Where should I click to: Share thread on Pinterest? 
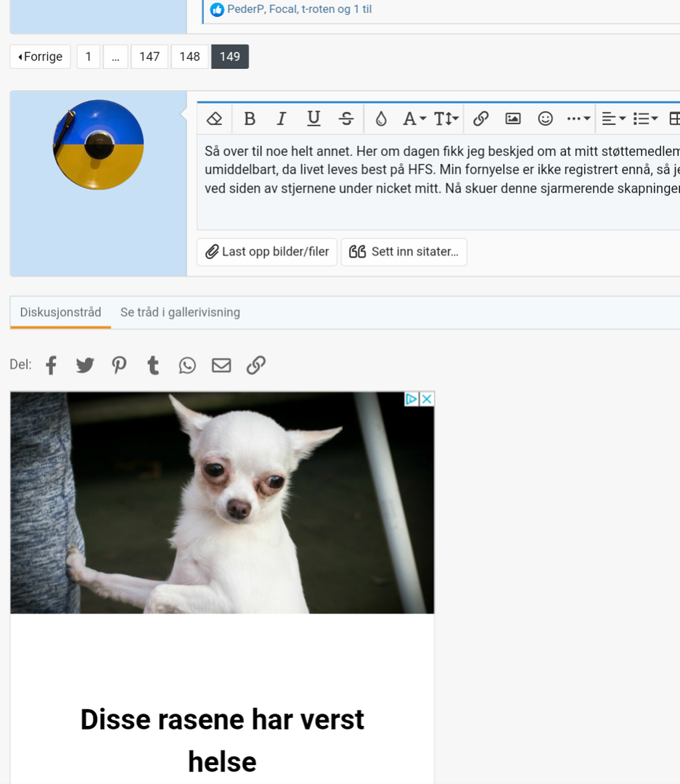point(119,365)
